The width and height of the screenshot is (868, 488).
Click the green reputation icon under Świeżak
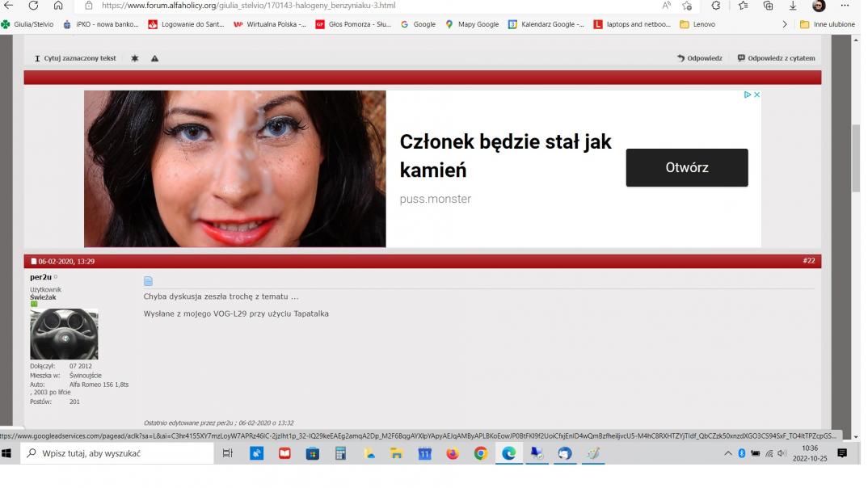tap(34, 304)
